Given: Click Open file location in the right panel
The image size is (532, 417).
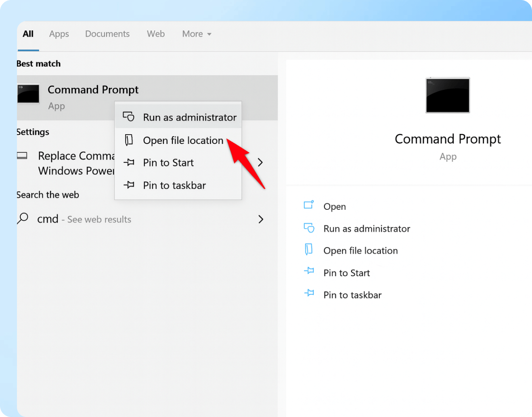Looking at the screenshot, I should (361, 250).
